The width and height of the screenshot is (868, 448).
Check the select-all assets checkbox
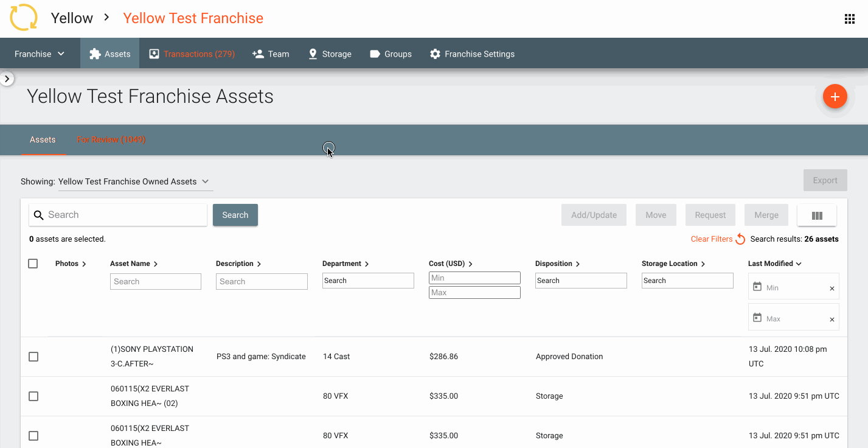pyautogui.click(x=33, y=263)
